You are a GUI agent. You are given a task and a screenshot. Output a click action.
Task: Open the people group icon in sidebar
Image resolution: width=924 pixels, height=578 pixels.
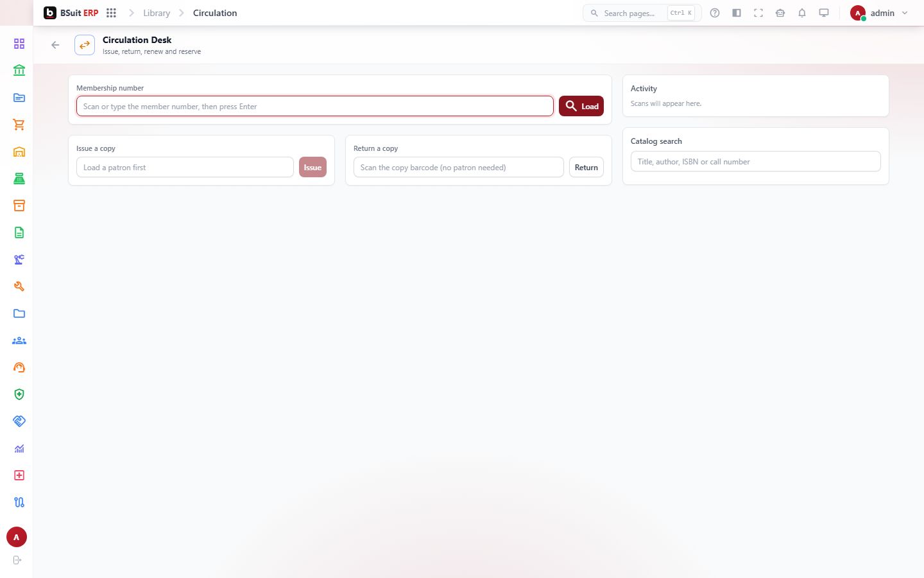click(x=19, y=340)
